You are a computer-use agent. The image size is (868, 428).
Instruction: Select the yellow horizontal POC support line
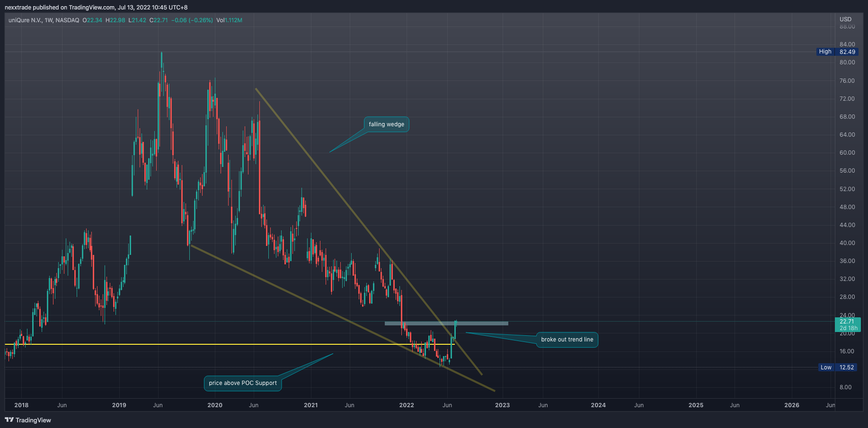tap(230, 344)
